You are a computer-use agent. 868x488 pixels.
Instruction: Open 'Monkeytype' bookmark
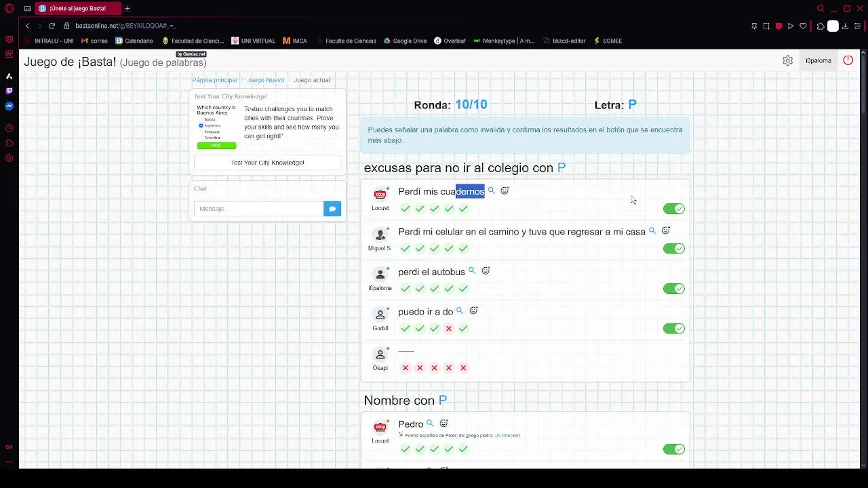tap(504, 41)
